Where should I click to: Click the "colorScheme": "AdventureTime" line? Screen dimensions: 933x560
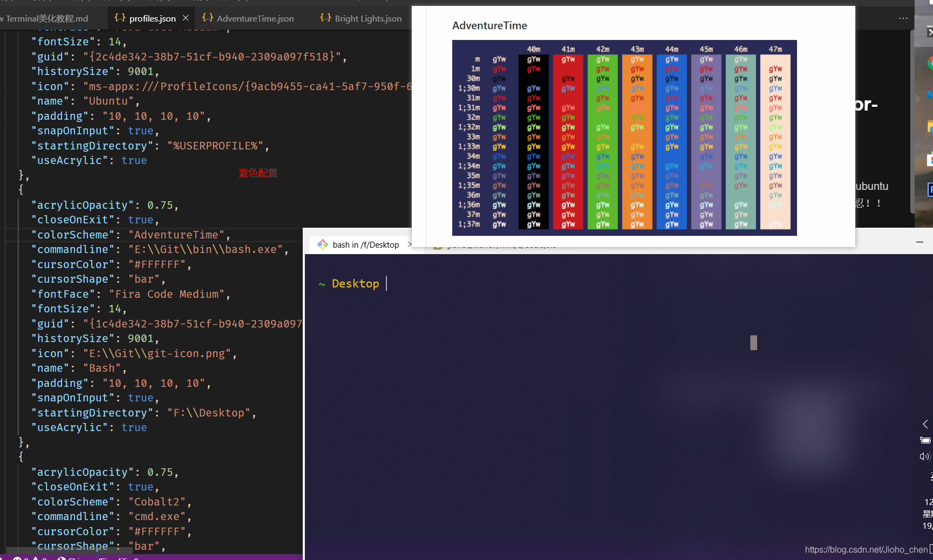pyautogui.click(x=131, y=235)
